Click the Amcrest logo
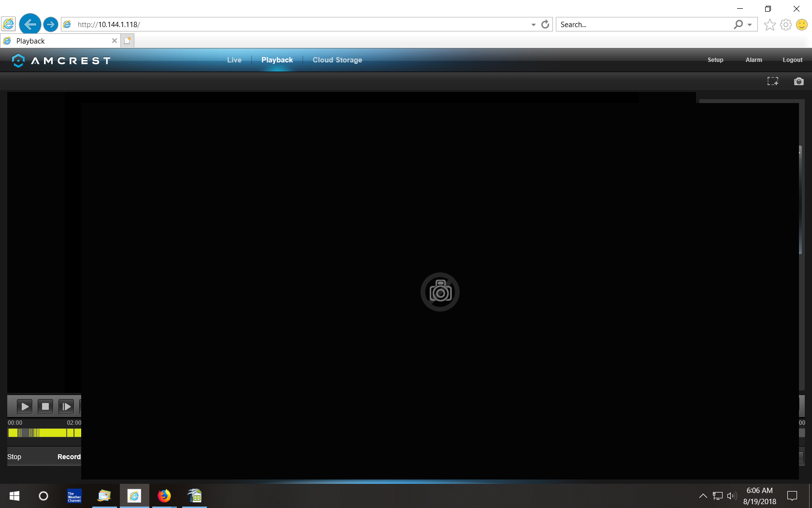Image resolution: width=812 pixels, height=508 pixels. (x=61, y=60)
